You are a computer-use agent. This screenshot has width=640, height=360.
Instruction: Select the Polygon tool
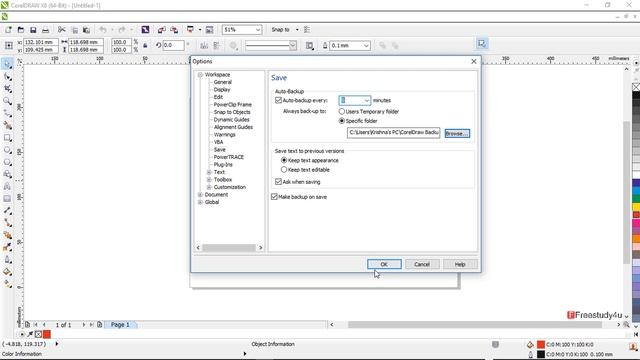pos(7,162)
